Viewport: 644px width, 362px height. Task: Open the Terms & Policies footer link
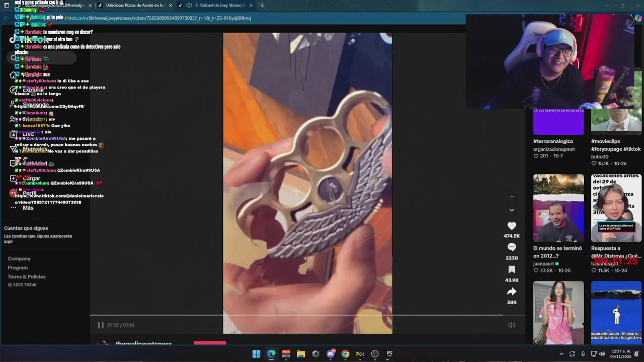coord(27,277)
